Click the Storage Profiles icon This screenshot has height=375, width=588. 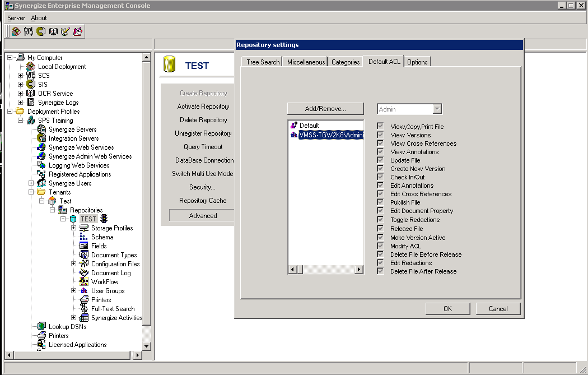click(84, 228)
